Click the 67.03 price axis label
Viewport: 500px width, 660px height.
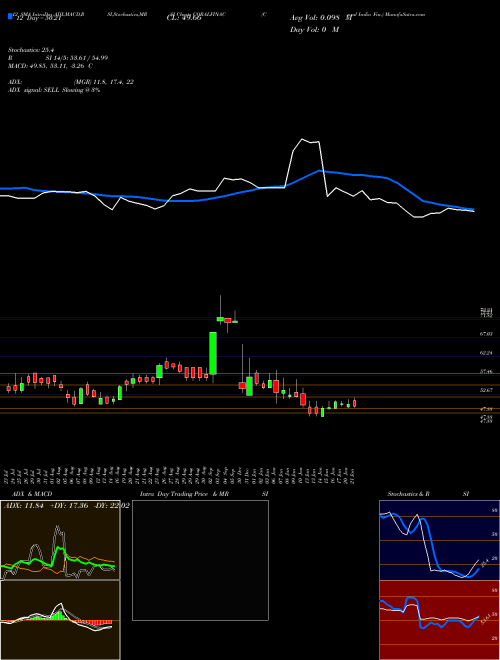coord(486,334)
